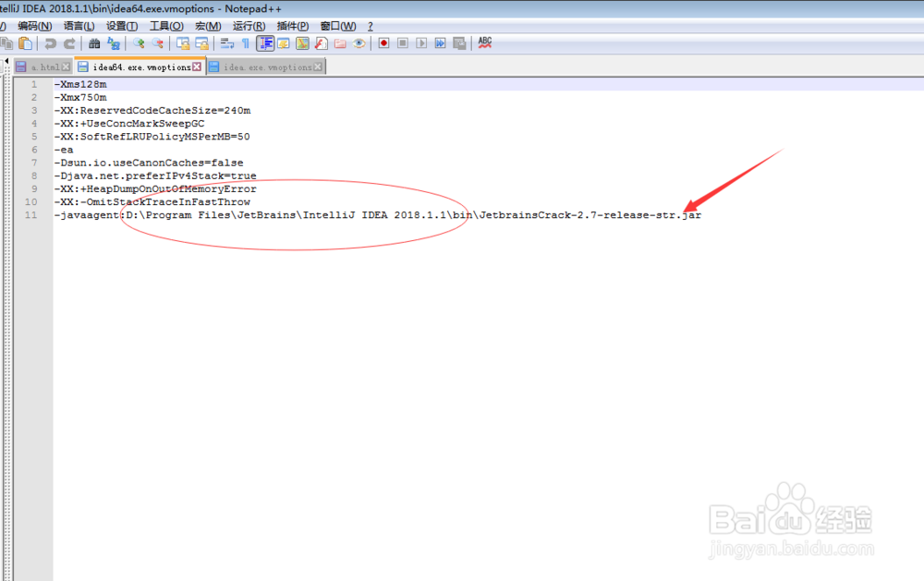Select the idea64.exe.vmoptions tab
The width and height of the screenshot is (924, 581).
(140, 67)
